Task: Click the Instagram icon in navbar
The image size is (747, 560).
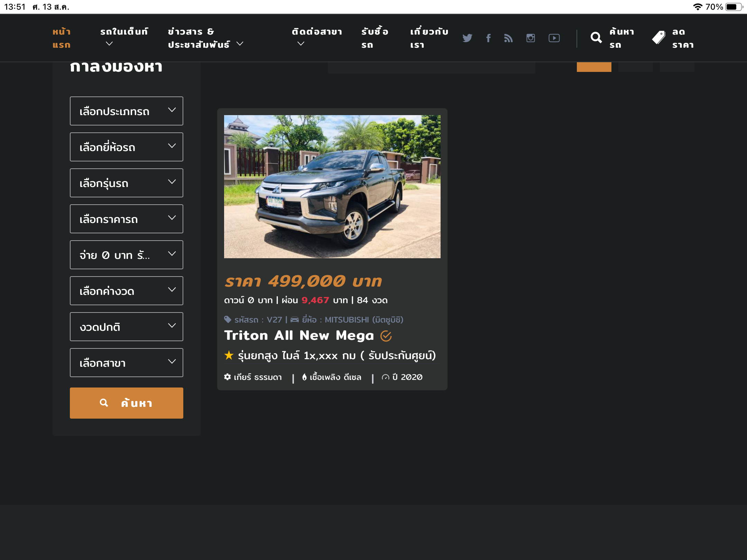Action: point(531,38)
